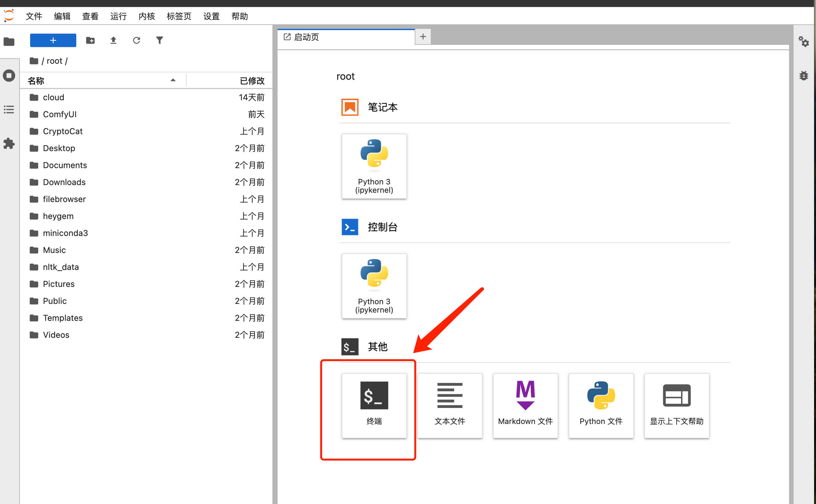Click the upload files icon
The image size is (816, 504).
[113, 40]
